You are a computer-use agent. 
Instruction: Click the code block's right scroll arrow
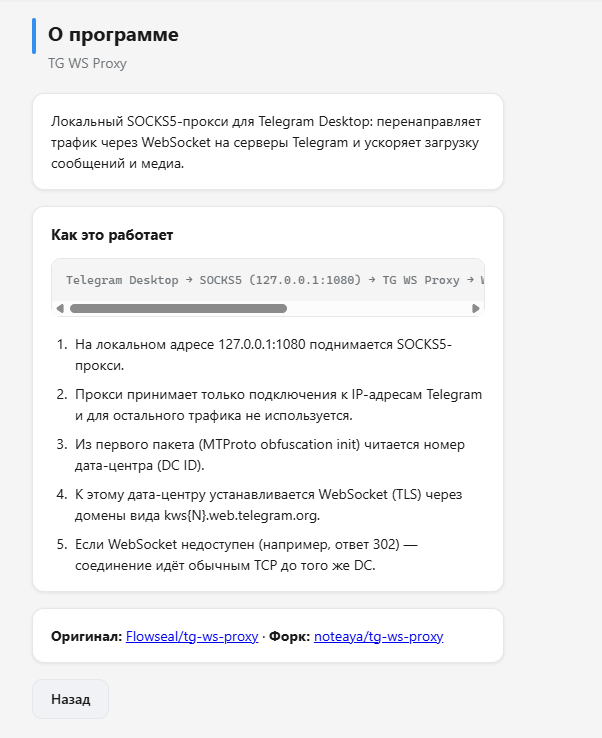(x=475, y=309)
